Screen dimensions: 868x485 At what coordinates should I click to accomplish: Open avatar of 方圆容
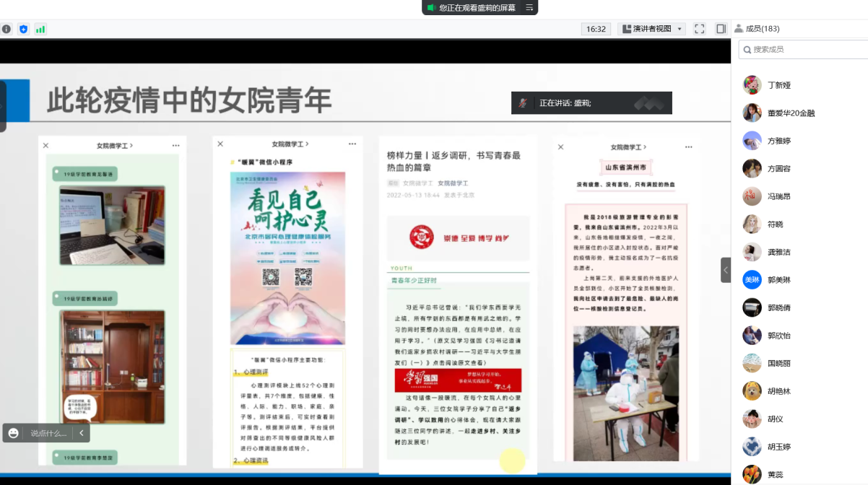coord(752,168)
